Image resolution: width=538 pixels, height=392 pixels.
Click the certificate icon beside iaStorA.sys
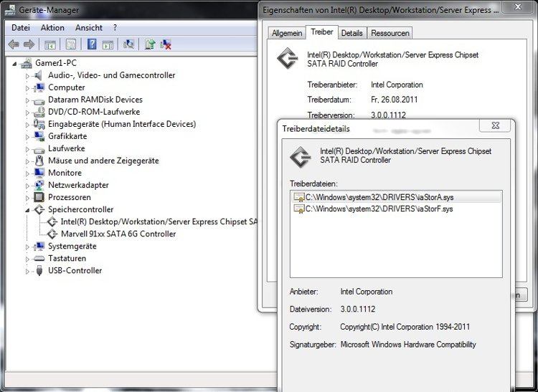click(299, 197)
